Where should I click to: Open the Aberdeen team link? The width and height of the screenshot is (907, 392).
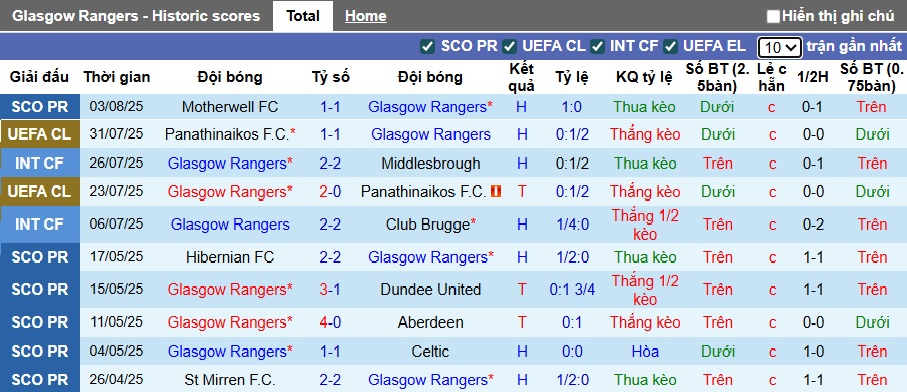(430, 322)
